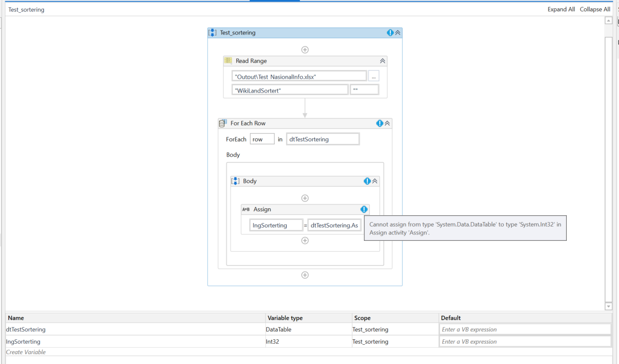This screenshot has width=619, height=364.
Task: Click the Collapse All link
Action: click(x=595, y=9)
